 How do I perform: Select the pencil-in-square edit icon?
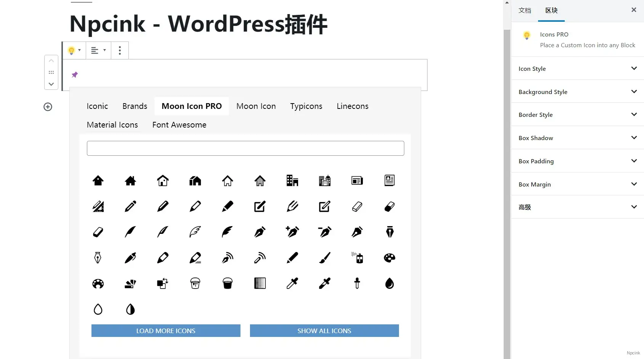click(260, 206)
